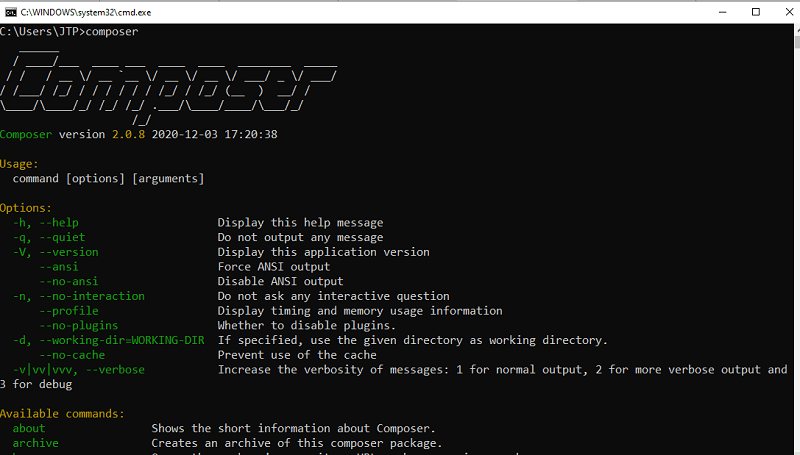This screenshot has height=455, width=800.
Task: Click 'Display this application version' description
Action: tap(323, 252)
